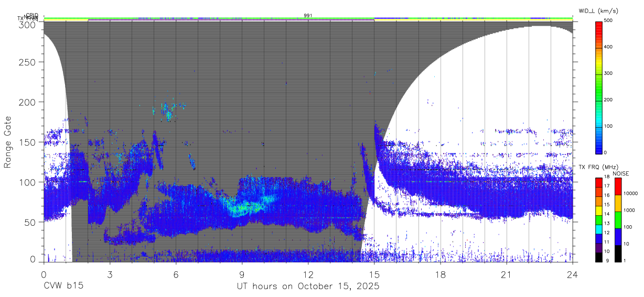Click the 18 tick on the UT hours axis
The width and height of the screenshot is (644, 297).
point(441,275)
